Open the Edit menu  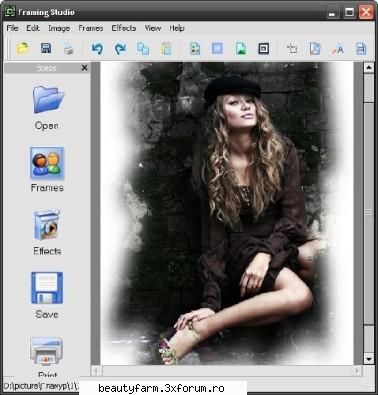click(x=33, y=28)
